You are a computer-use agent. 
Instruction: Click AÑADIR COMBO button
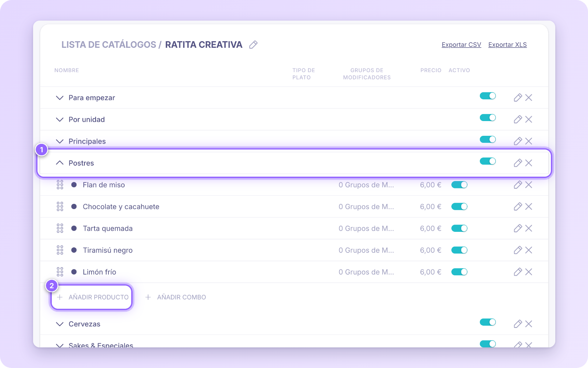pos(176,297)
